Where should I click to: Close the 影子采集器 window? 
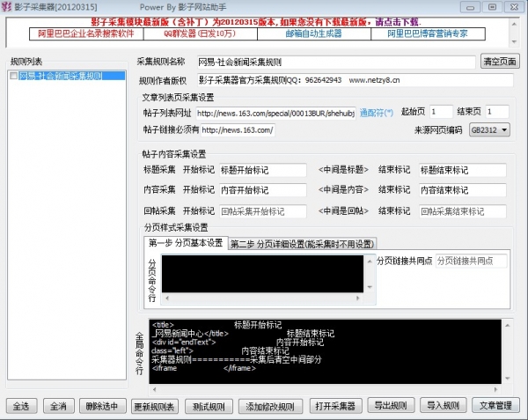[514, 7]
